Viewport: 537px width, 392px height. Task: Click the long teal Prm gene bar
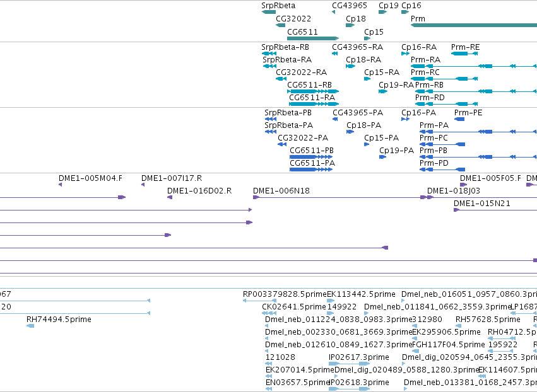pos(474,25)
